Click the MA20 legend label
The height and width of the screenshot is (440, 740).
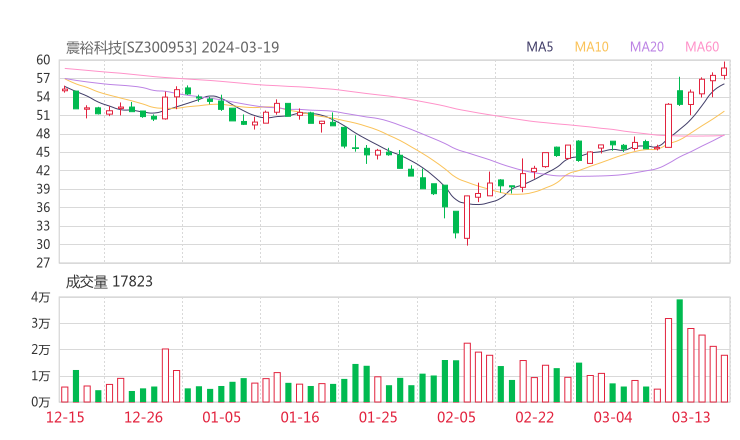click(647, 47)
